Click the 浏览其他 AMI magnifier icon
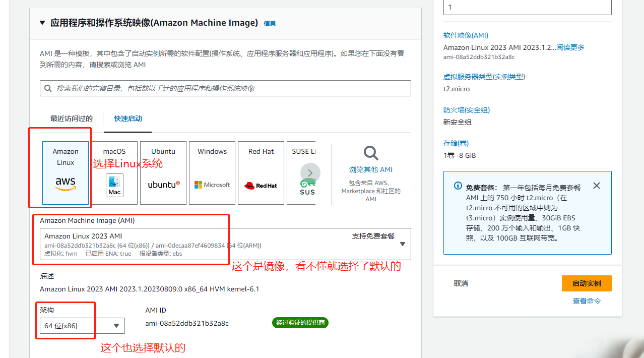This screenshot has height=358, width=644. 370,153
